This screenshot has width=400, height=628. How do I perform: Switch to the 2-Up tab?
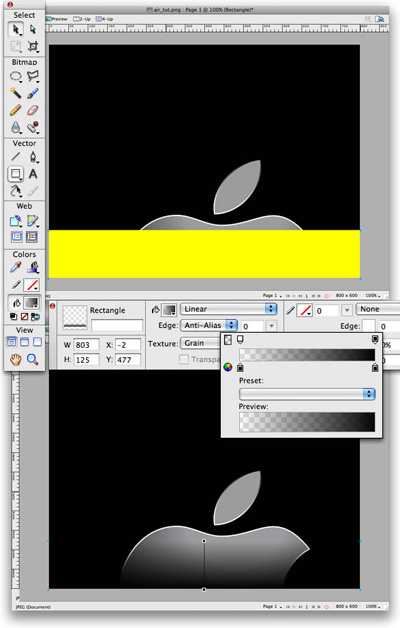pyautogui.click(x=82, y=19)
